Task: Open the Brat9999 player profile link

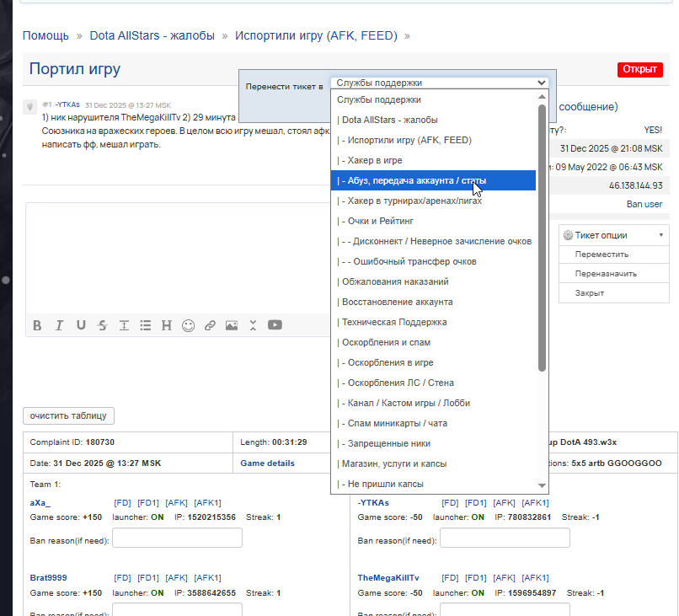Action: [x=48, y=578]
